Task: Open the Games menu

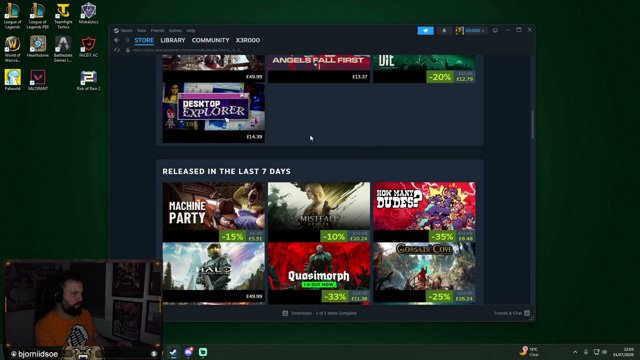Action: 175,31
